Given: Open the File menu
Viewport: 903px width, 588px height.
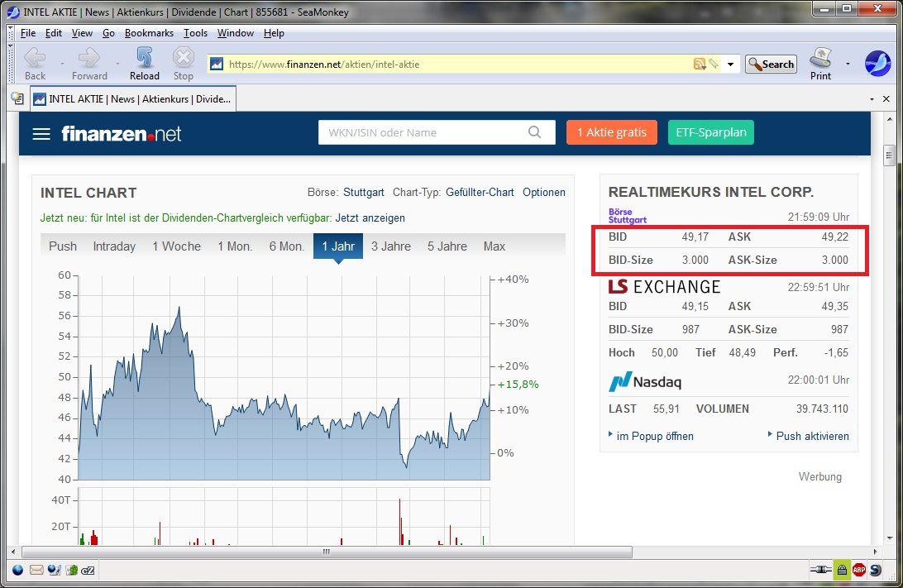Looking at the screenshot, I should coord(27,33).
